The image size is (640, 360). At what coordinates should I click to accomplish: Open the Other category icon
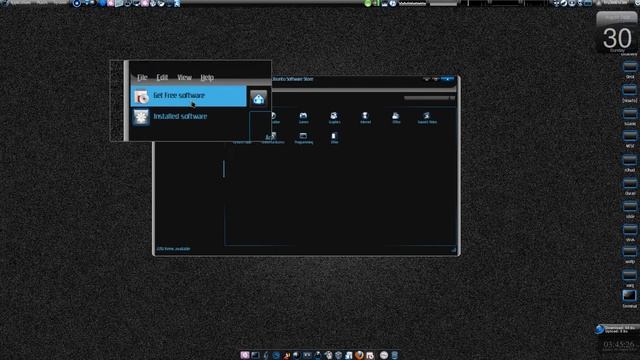[x=334, y=138]
